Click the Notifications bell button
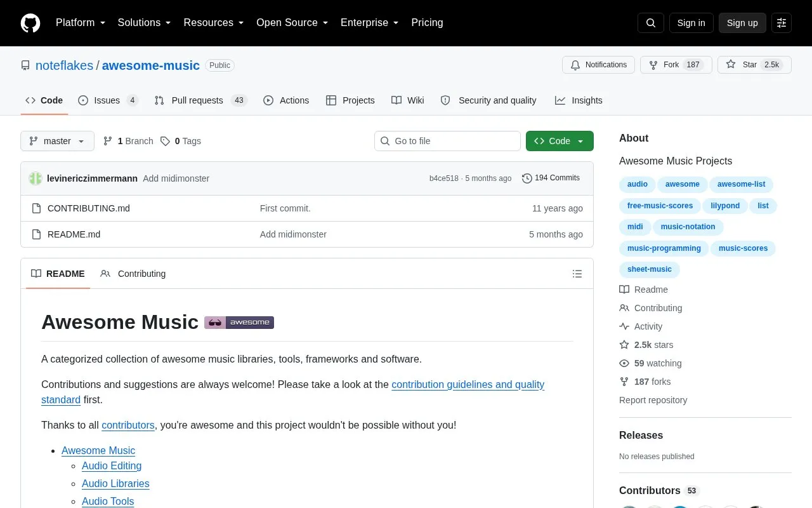The image size is (812, 508). tap(598, 65)
